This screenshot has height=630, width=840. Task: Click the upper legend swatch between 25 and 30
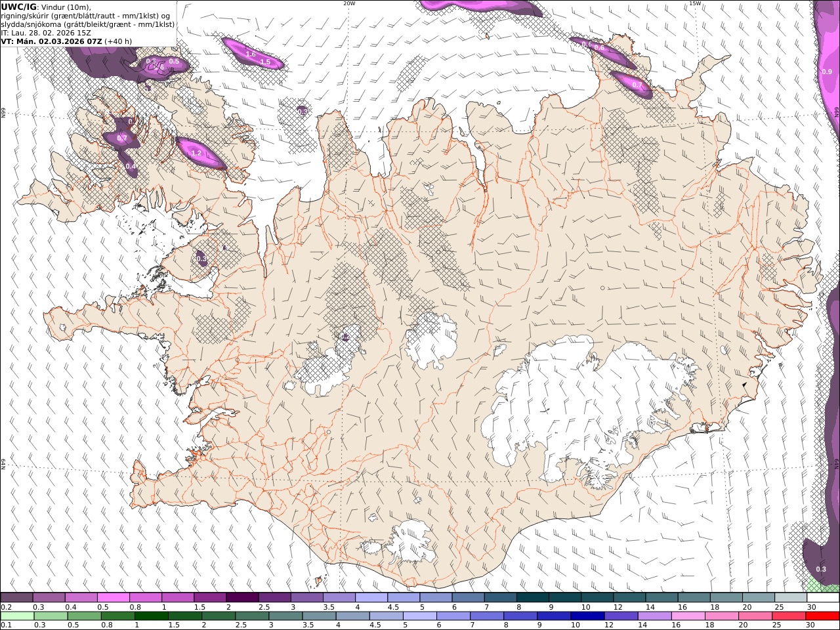tap(791, 597)
